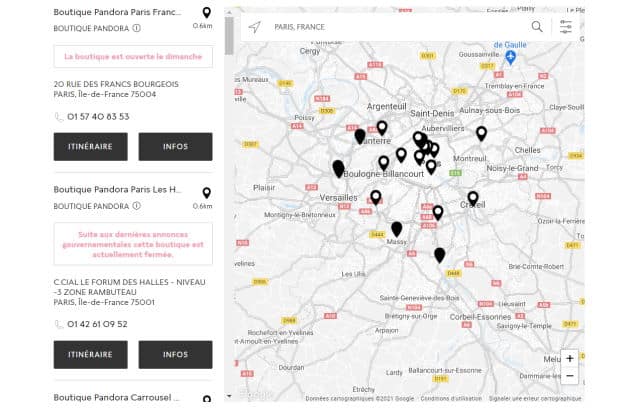This screenshot has width=640, height=411.
Task: Select the solid black map pin at Nanterre
Action: coord(360,136)
